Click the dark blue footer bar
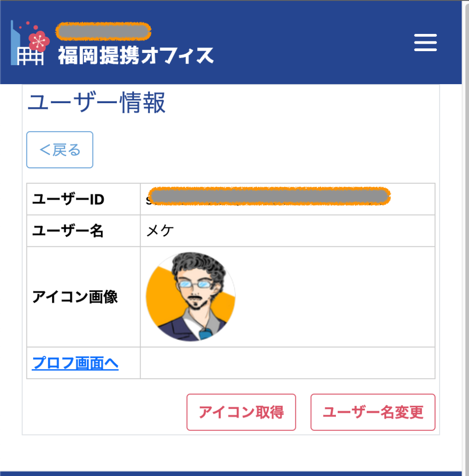The width and height of the screenshot is (469, 476). tap(234, 473)
